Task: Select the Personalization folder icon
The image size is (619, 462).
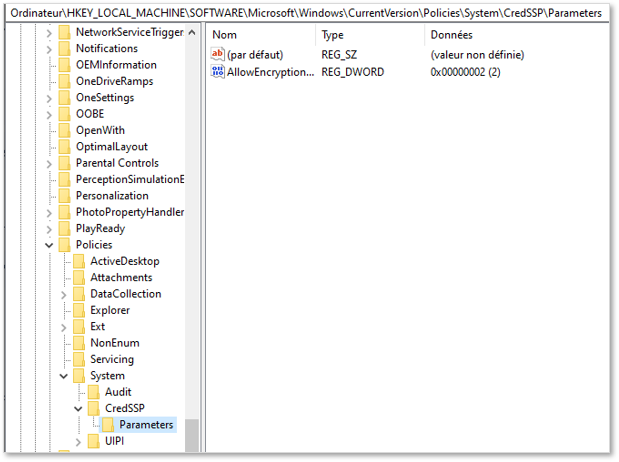Action: (x=64, y=196)
